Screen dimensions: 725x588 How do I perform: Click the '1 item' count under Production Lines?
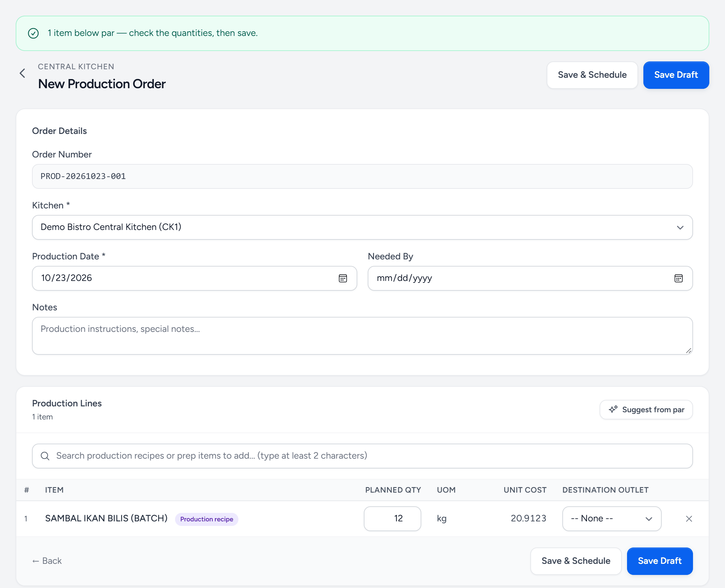pyautogui.click(x=42, y=416)
